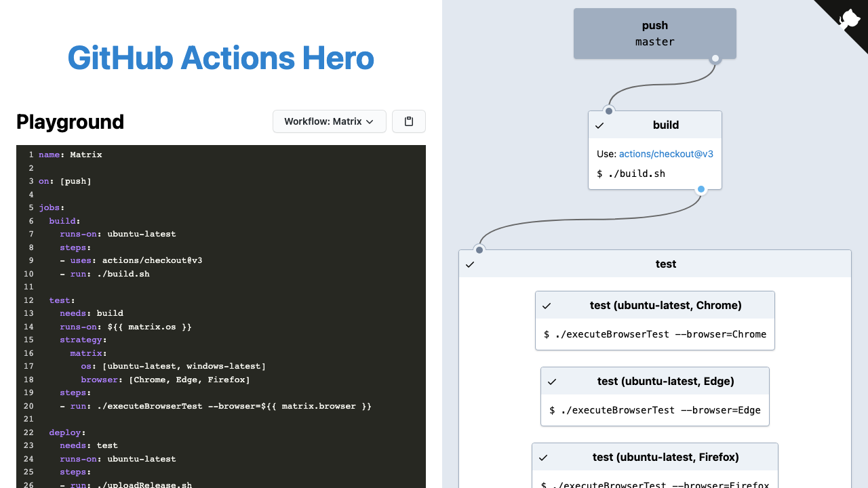The image size is (868, 488).
Task: Click checkmark on test (ubuntu-latest, Chrome)
Action: [x=547, y=306]
